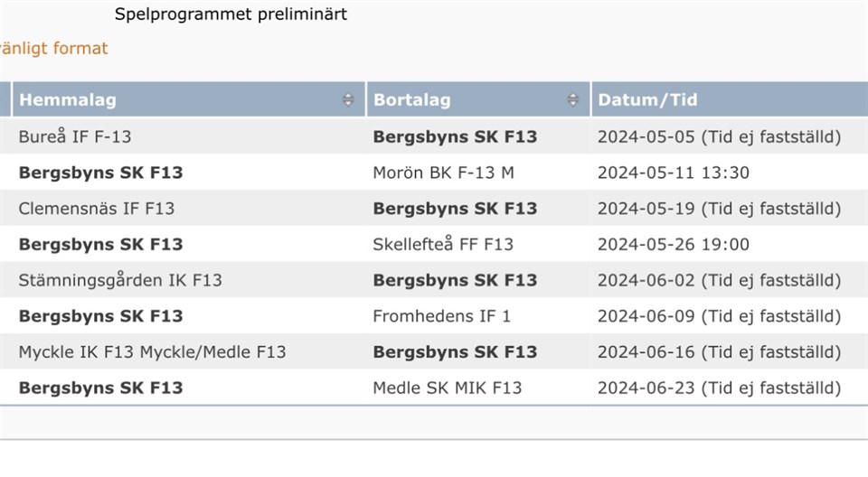
Task: Click Bureå IF F-13 home team
Action: (75, 136)
